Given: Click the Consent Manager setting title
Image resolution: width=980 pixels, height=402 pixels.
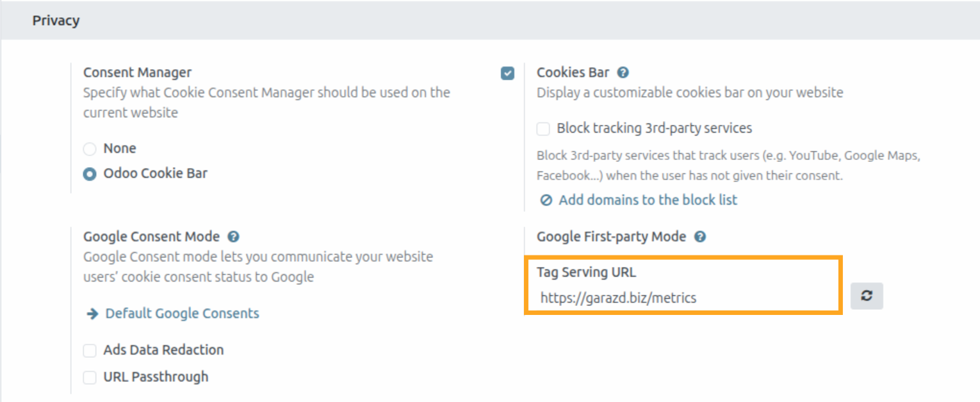Looking at the screenshot, I should pyautogui.click(x=137, y=73).
